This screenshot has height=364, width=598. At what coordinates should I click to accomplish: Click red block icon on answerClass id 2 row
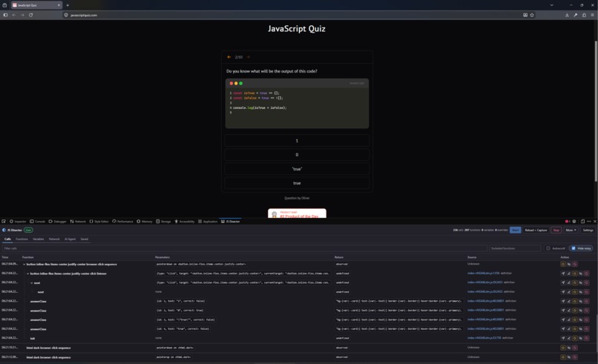pos(587,311)
